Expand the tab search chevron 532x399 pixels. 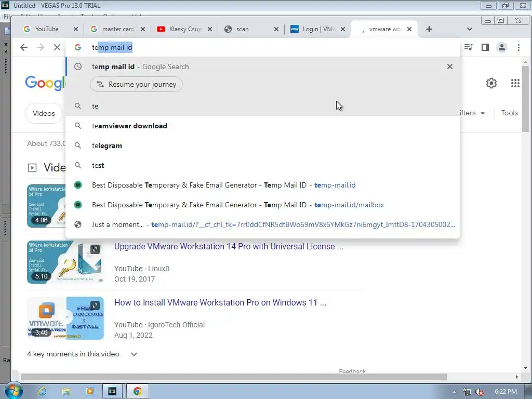[x=470, y=29]
